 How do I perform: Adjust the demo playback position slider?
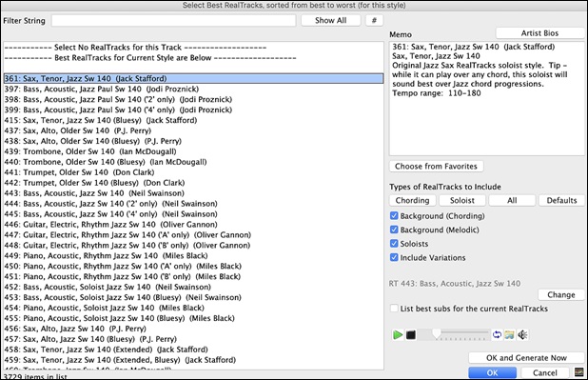coord(454,334)
